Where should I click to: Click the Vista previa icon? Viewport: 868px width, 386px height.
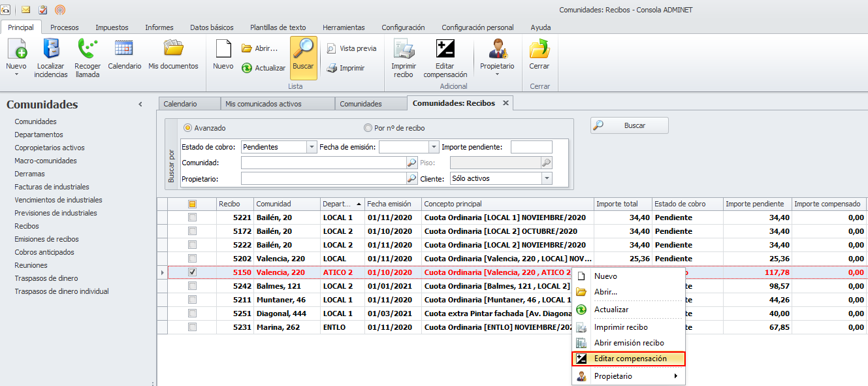tap(331, 48)
